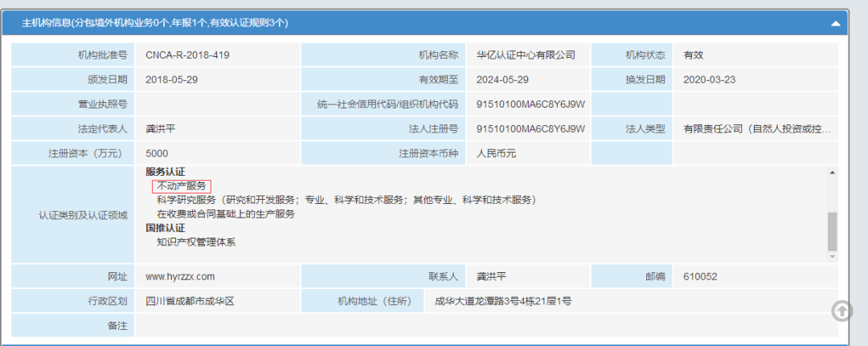The height and width of the screenshot is (346, 868).
Task: Click the back-to-top circular arrow icon
Action: pyautogui.click(x=841, y=310)
